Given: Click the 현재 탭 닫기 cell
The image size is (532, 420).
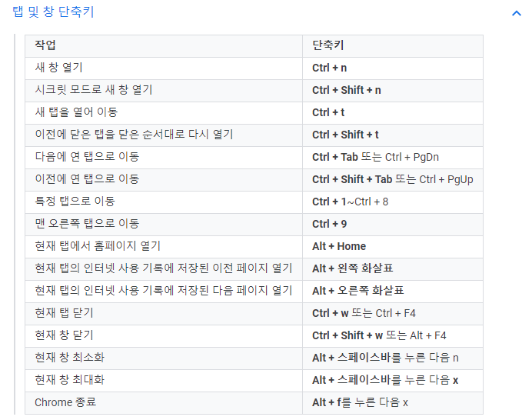Looking at the screenshot, I should [x=164, y=313].
